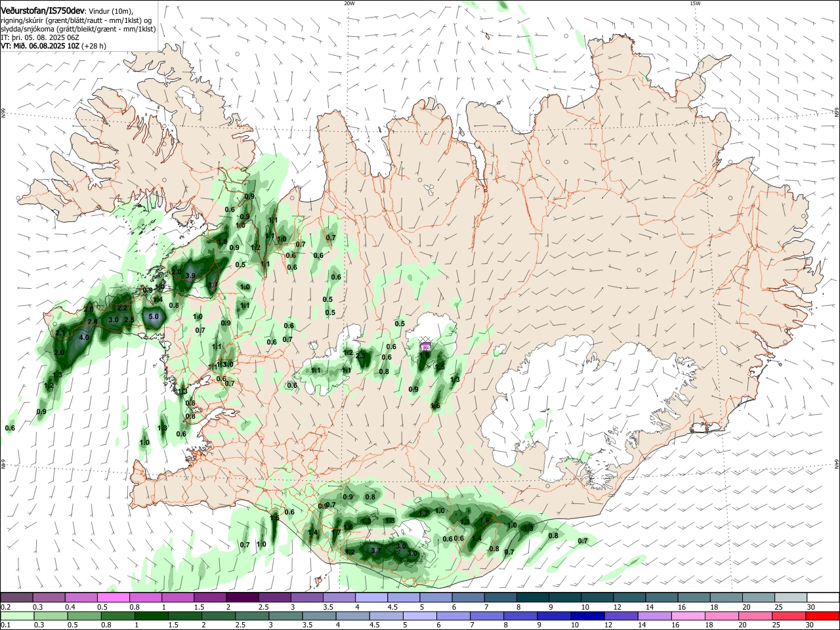
Task: Click the '(+28 h)' forecast offset text
Action: point(94,46)
